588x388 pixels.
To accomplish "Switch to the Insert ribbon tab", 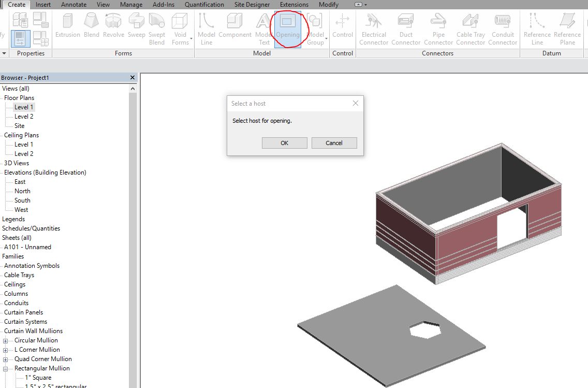I will 43,4.
